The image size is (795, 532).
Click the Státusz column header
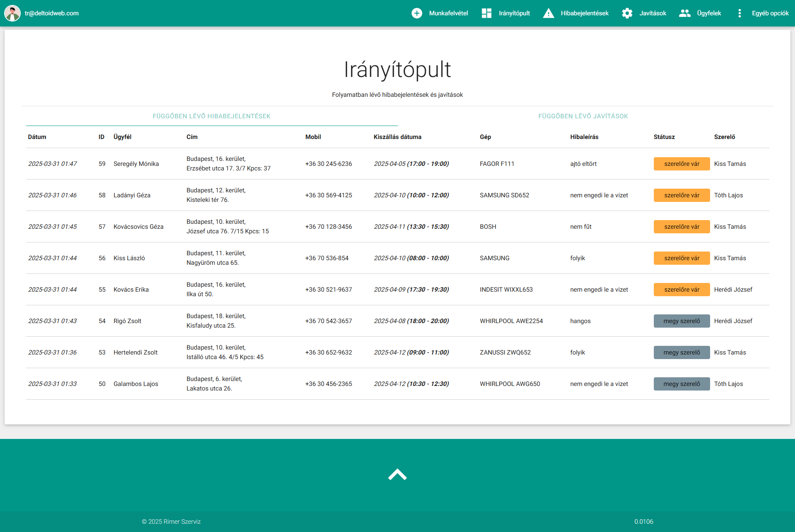point(664,137)
